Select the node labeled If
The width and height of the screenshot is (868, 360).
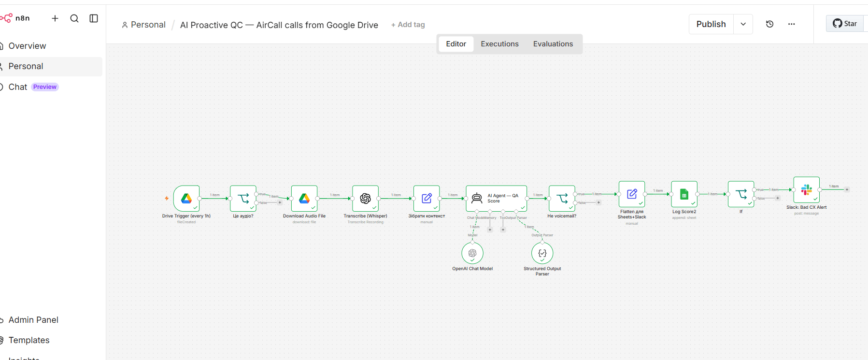coord(741,194)
